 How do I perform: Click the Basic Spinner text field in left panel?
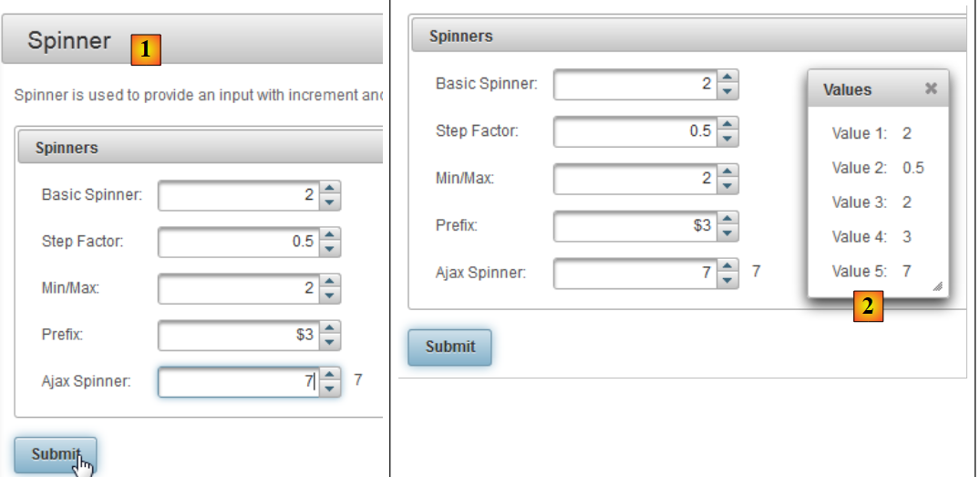(239, 195)
